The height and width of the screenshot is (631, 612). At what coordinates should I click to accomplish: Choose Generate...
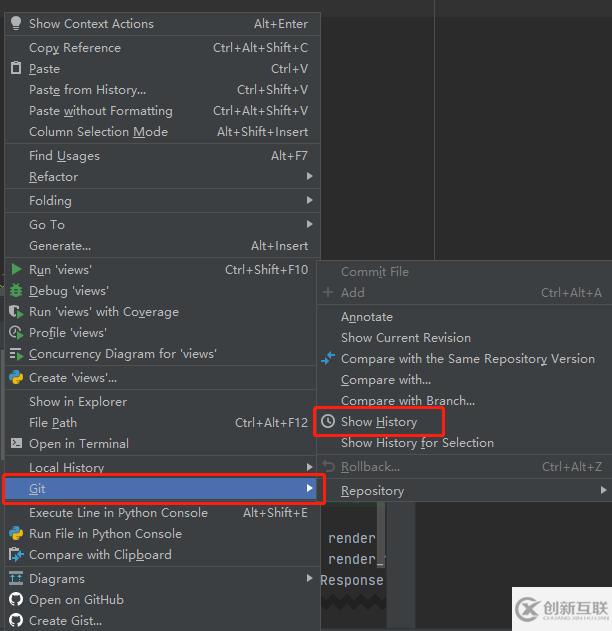162,245
